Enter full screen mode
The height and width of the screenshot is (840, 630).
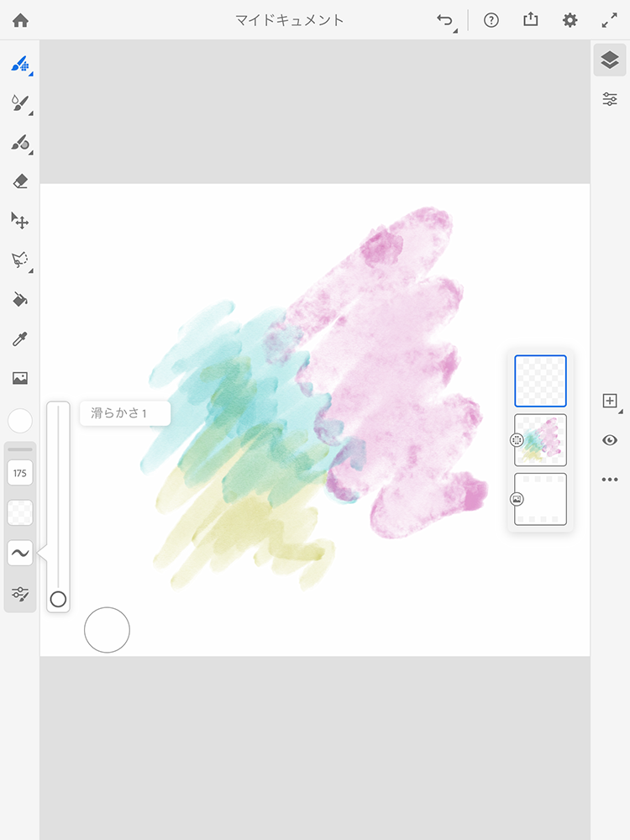coord(610,20)
